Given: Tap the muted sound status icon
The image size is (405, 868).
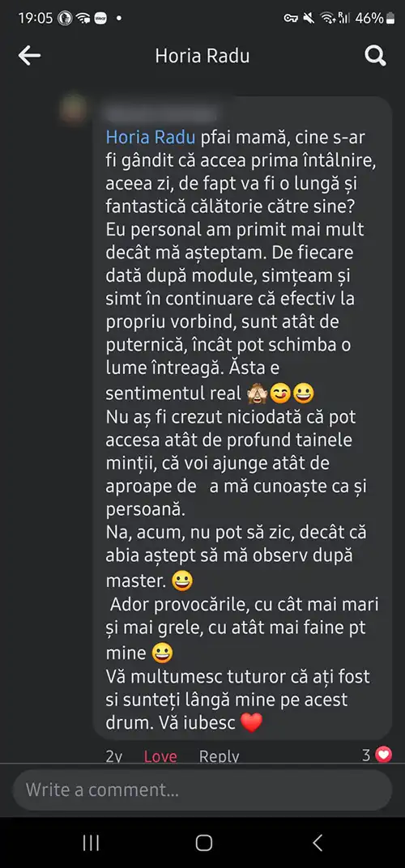Looking at the screenshot, I should click(x=309, y=19).
